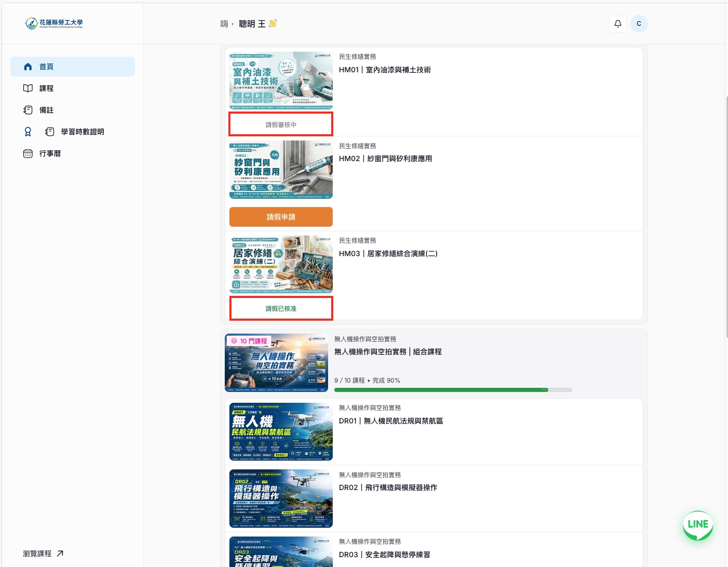728x567 pixels.
Task: Open 行事曆 from the sidebar
Action: tap(72, 153)
